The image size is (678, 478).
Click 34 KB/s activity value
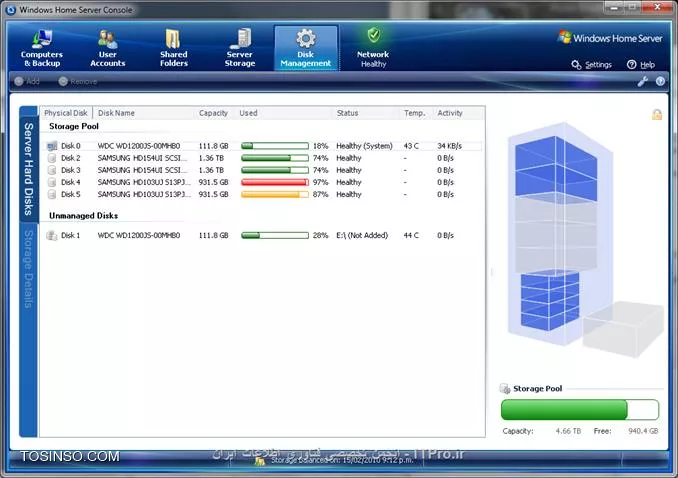(449, 146)
